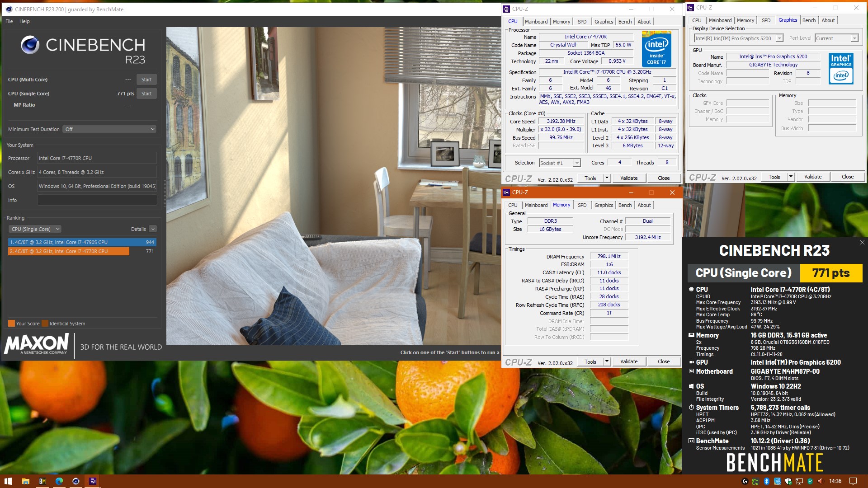Click Validate in Memory CPU-Z window

(629, 361)
